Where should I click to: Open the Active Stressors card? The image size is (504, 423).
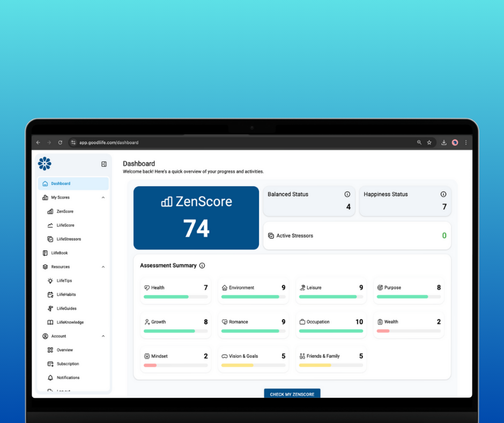coord(357,235)
